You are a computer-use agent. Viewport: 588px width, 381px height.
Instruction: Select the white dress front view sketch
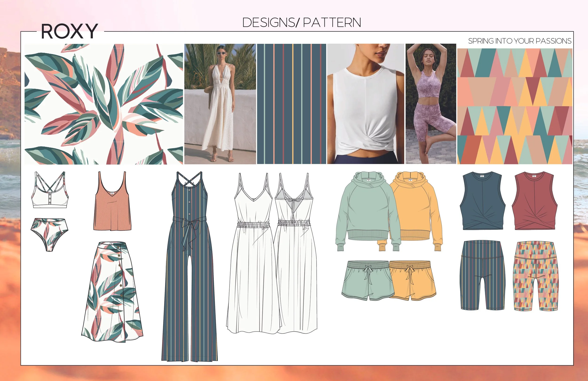coord(253,253)
